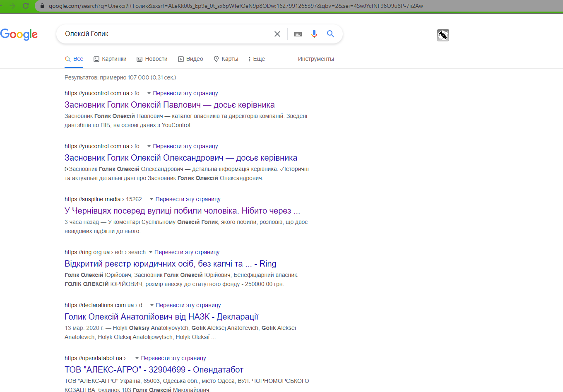Reload page using browser refresh icon

click(x=26, y=6)
